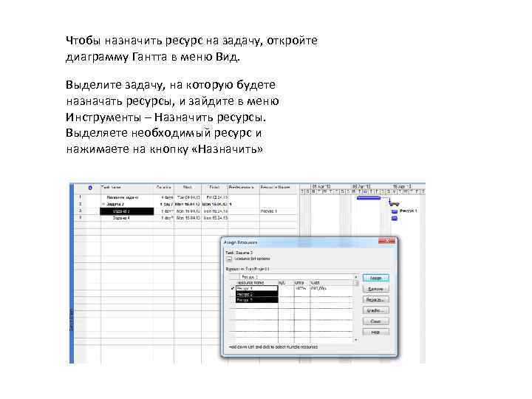This screenshot has width=532, height=399.
Task: Click the 100% units cell for Ресурс 1
Action: point(302,288)
